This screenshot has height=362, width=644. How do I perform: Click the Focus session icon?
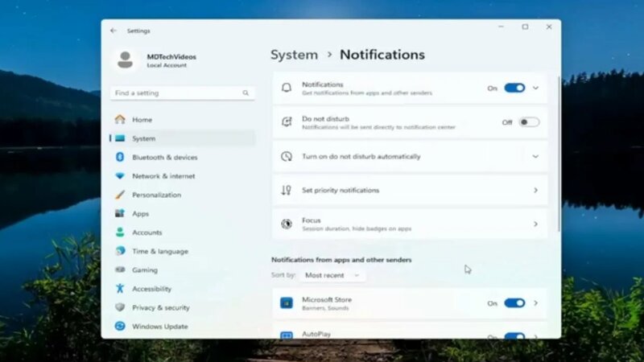click(x=287, y=224)
